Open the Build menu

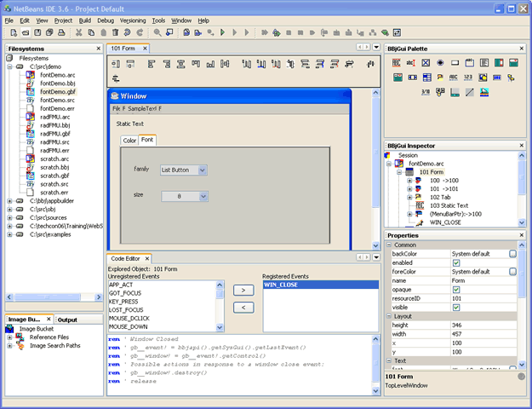click(x=85, y=20)
